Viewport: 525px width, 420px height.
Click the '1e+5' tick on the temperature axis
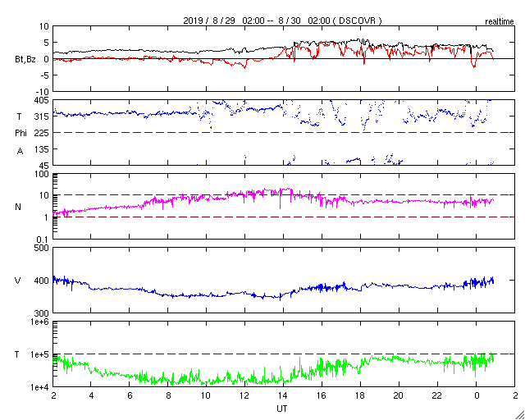tap(40, 354)
